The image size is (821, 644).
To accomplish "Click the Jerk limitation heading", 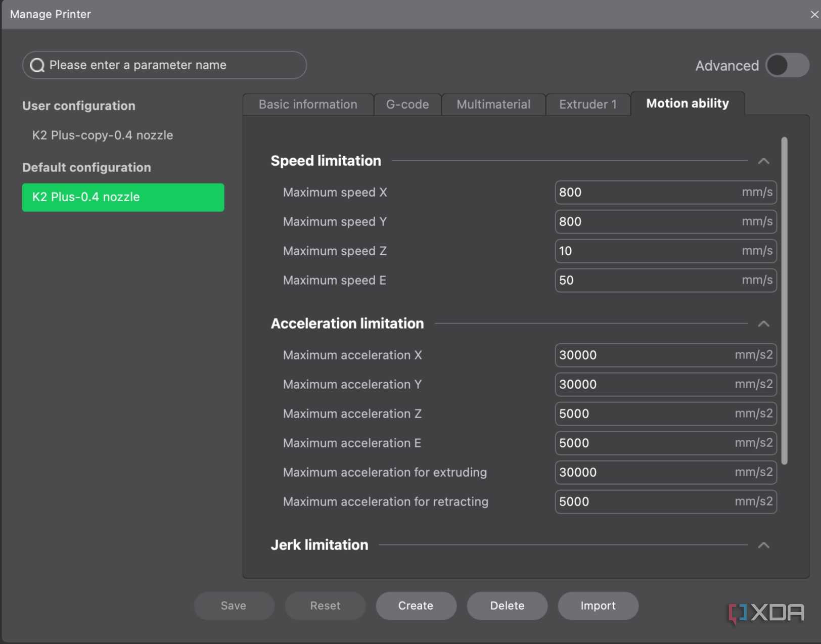I will pyautogui.click(x=320, y=545).
